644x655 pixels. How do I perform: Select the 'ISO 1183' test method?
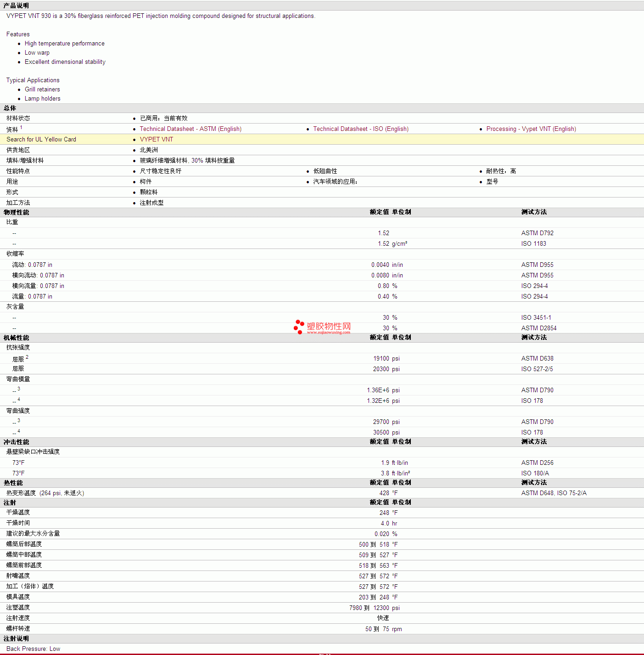point(534,244)
